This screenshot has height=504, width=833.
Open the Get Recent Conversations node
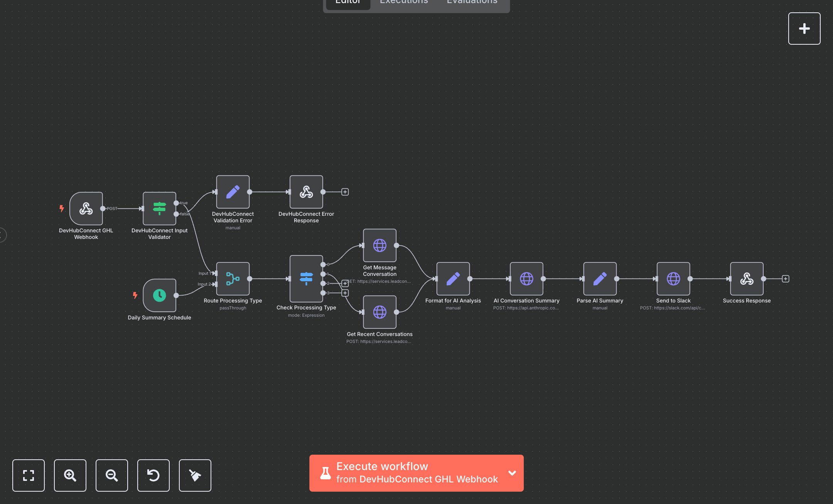click(x=379, y=312)
